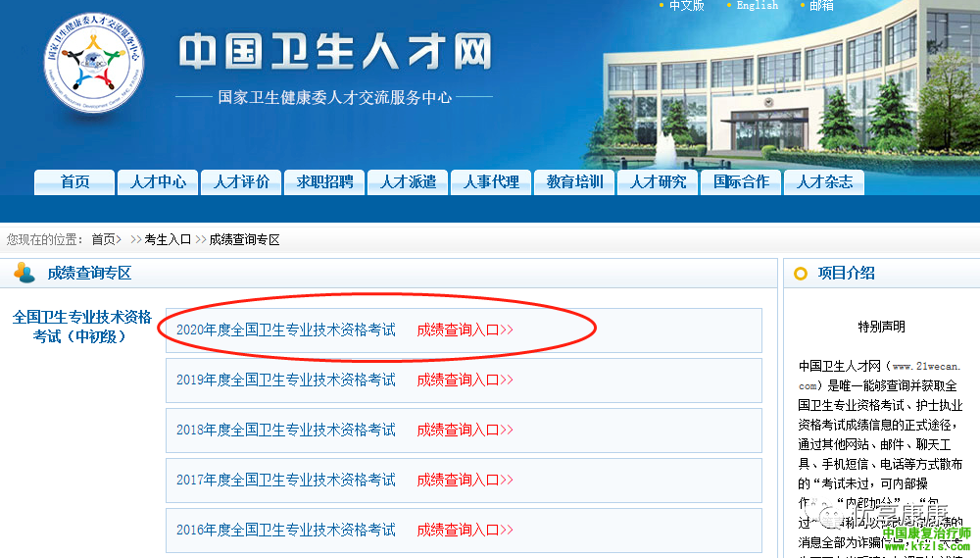Click the yellow circle icon beside 项目介绍

(801, 274)
